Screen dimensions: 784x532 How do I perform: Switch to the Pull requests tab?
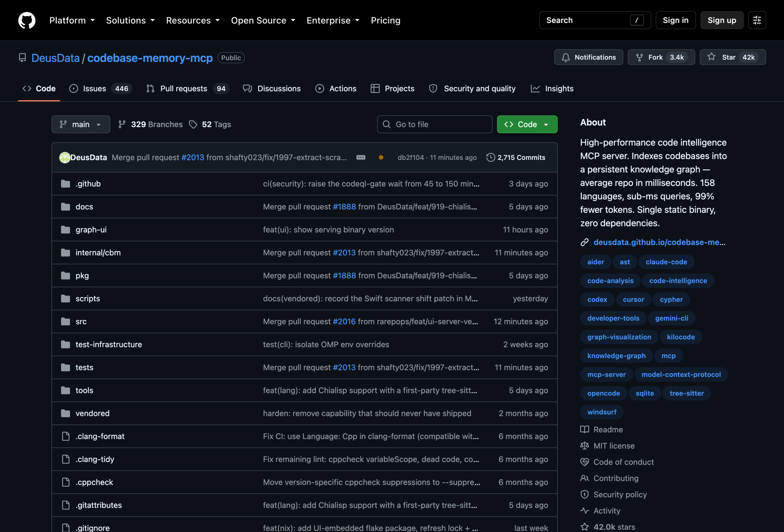tap(187, 89)
